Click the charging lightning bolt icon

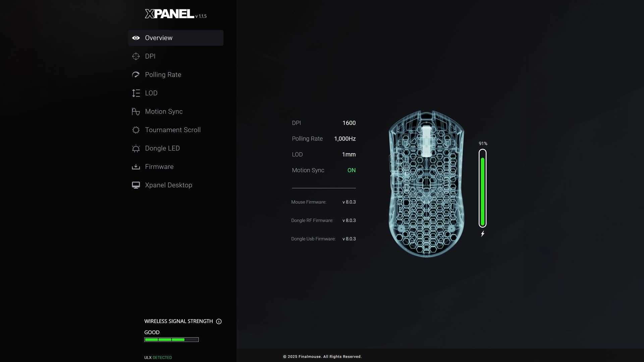482,234
